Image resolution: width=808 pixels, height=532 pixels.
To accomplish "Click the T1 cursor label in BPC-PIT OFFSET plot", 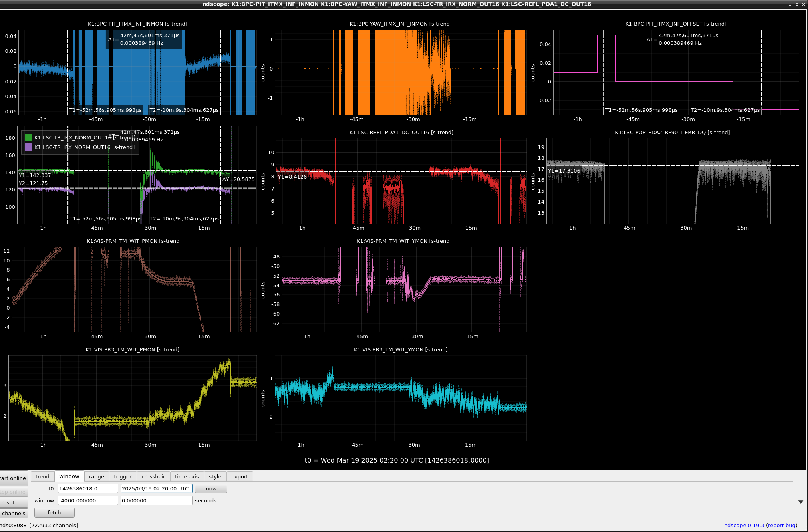I will click(x=641, y=110).
